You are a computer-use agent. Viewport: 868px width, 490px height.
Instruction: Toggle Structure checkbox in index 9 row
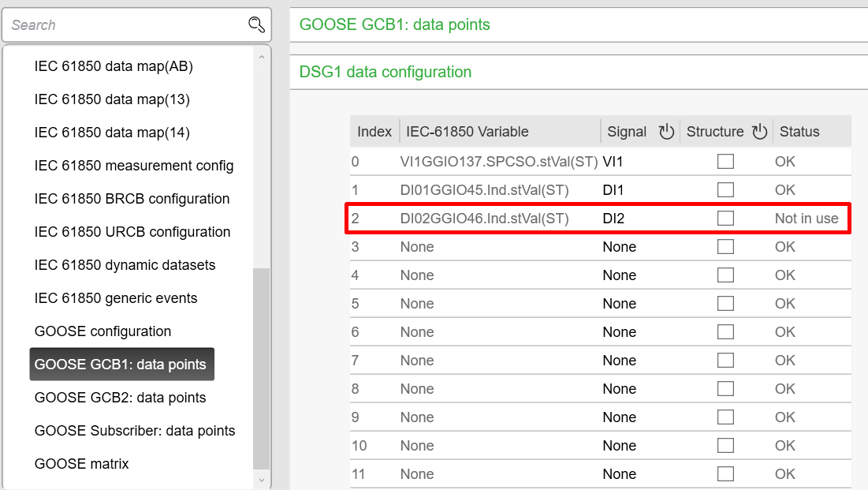coord(725,417)
